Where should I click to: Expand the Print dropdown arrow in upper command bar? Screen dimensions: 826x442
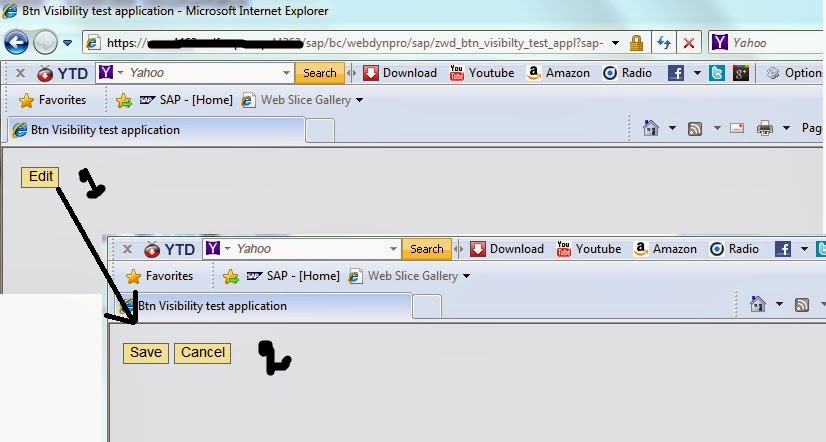tap(786, 128)
